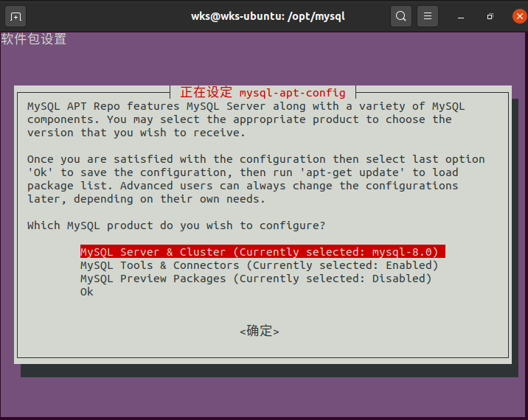Minimize the terminal window
This screenshot has height=420, width=528.
pos(461,16)
